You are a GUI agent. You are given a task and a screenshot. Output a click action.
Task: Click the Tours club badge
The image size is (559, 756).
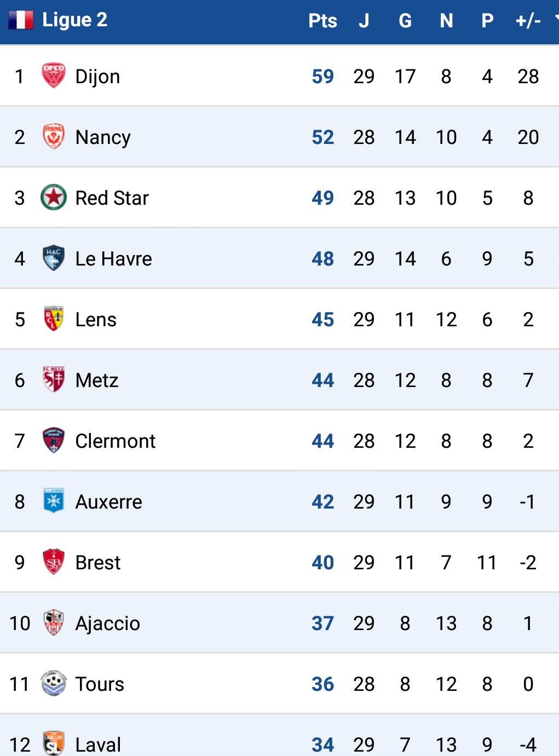pyautogui.click(x=54, y=683)
